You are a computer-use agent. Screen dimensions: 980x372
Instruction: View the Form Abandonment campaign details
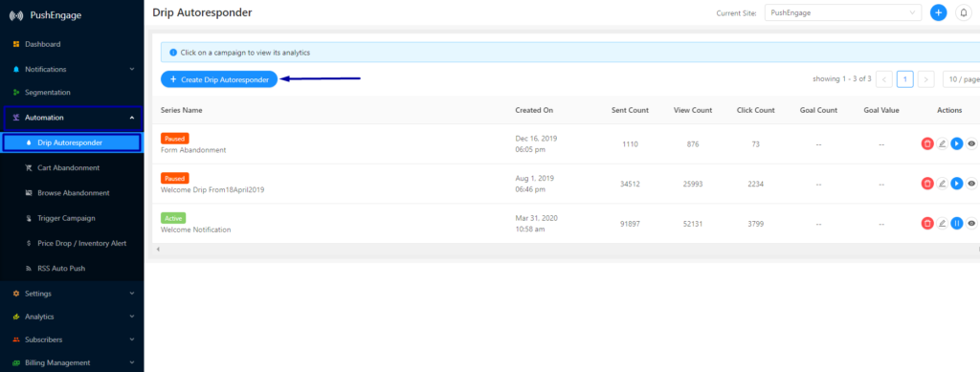971,143
